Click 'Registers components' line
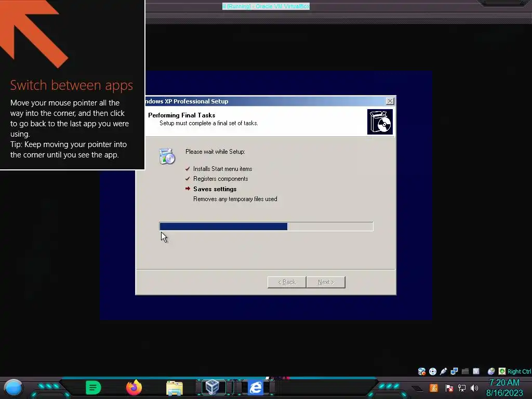 [220, 179]
